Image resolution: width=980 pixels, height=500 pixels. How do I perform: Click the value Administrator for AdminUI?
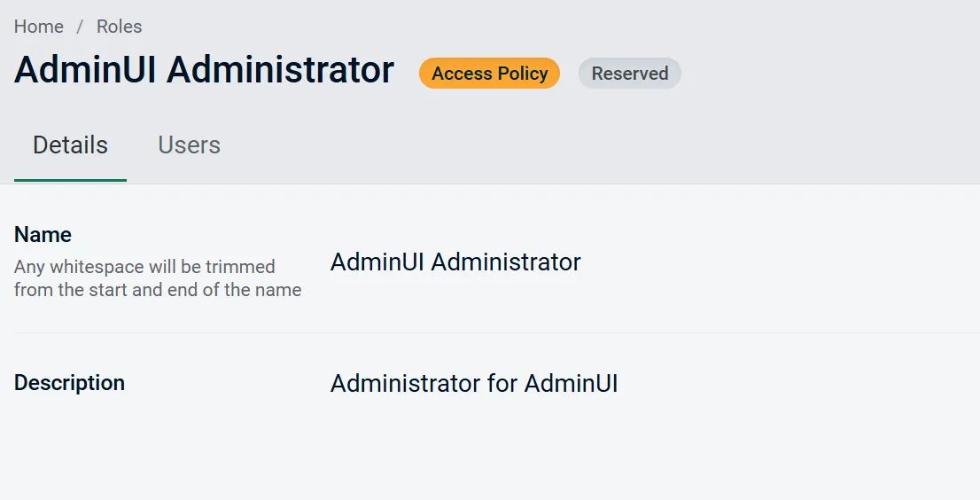474,384
